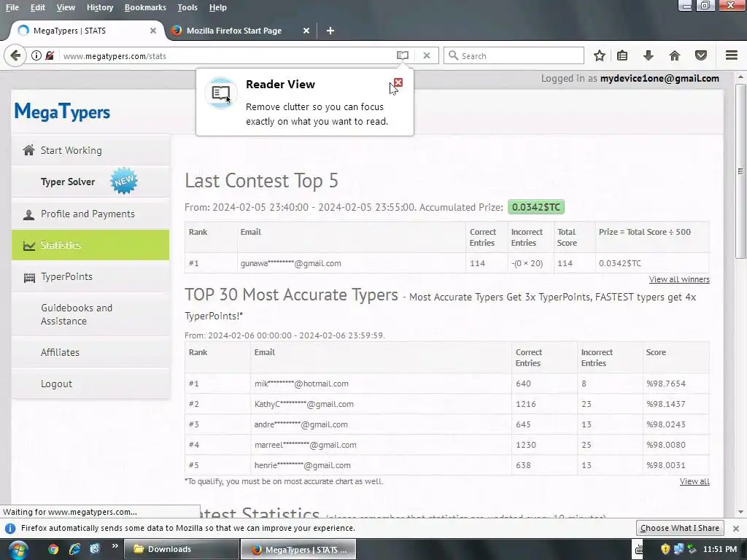Click the MegaTypers STATS Firefox taskbar button
This screenshot has width=747, height=560.
[298, 550]
